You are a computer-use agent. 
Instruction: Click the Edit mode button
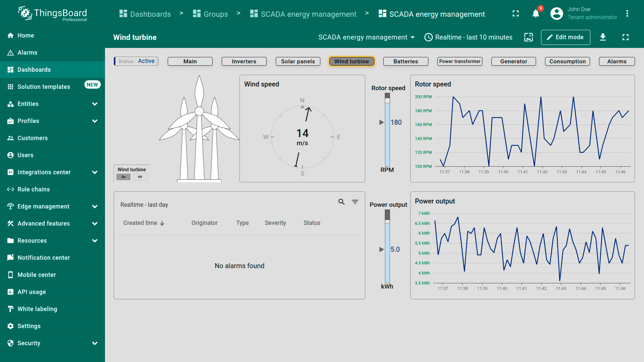click(x=565, y=37)
